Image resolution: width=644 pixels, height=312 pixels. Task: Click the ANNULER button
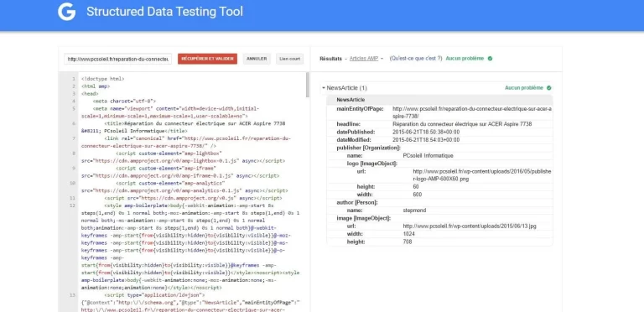(x=257, y=59)
